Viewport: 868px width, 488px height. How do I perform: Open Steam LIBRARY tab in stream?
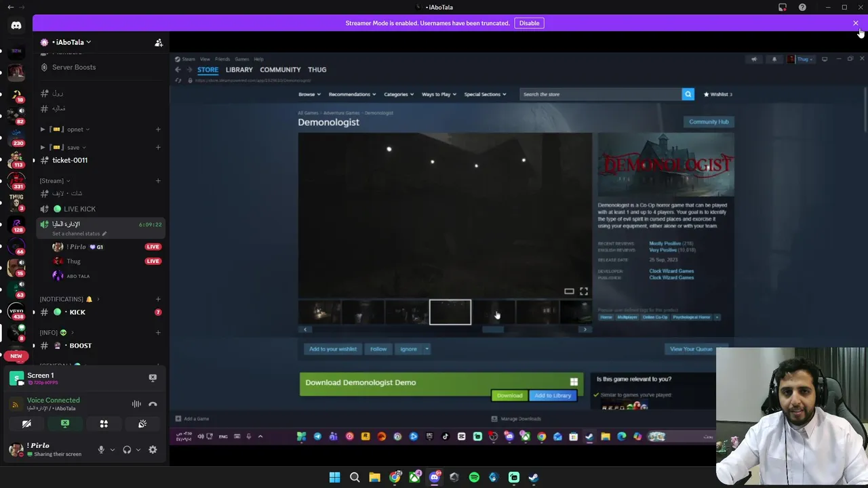tap(239, 70)
